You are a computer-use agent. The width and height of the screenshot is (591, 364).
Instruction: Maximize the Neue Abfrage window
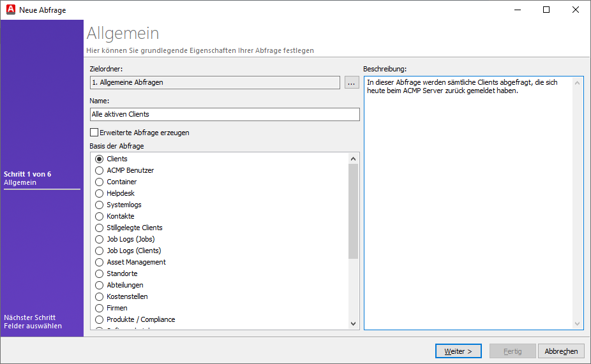(546, 10)
